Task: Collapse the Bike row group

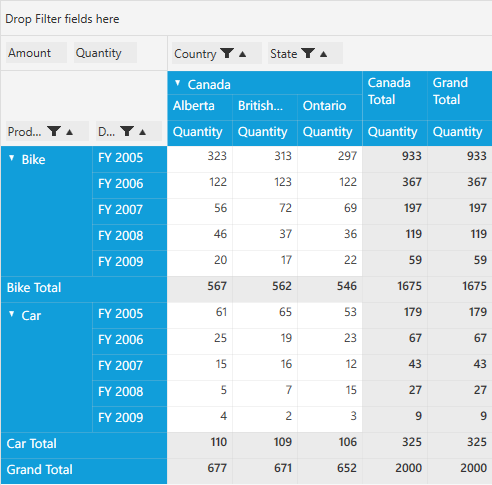Action: (x=12, y=158)
